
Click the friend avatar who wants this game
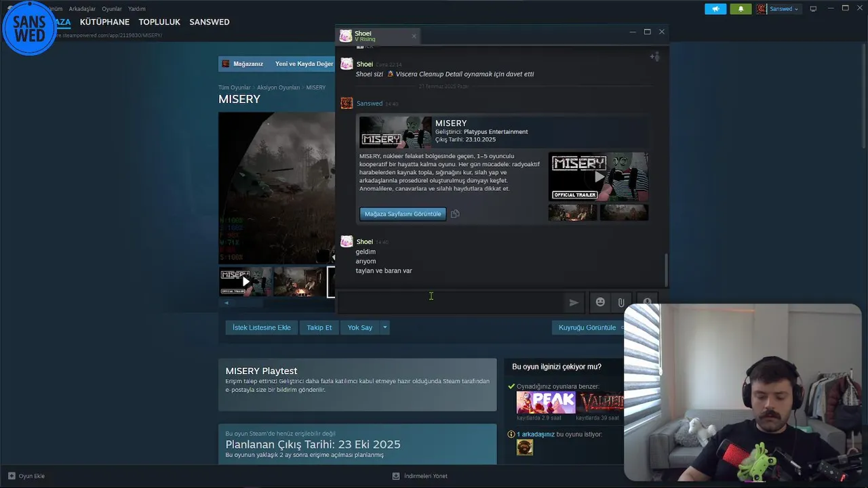[x=525, y=447]
